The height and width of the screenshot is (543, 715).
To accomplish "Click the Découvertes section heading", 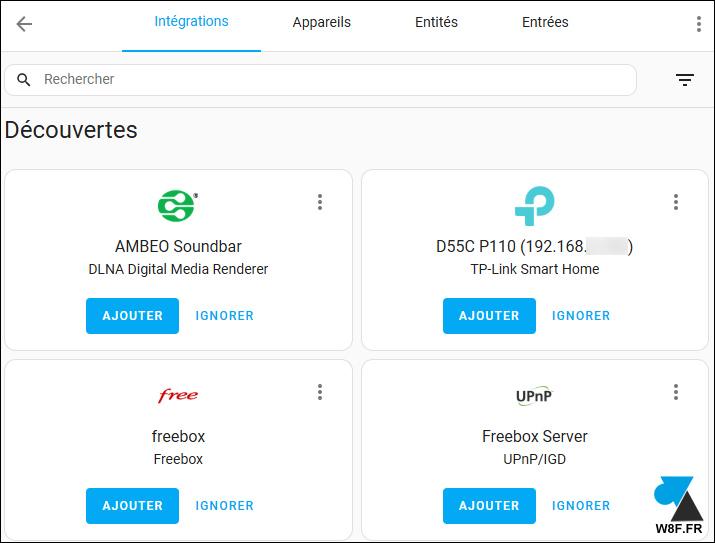I will (x=71, y=130).
